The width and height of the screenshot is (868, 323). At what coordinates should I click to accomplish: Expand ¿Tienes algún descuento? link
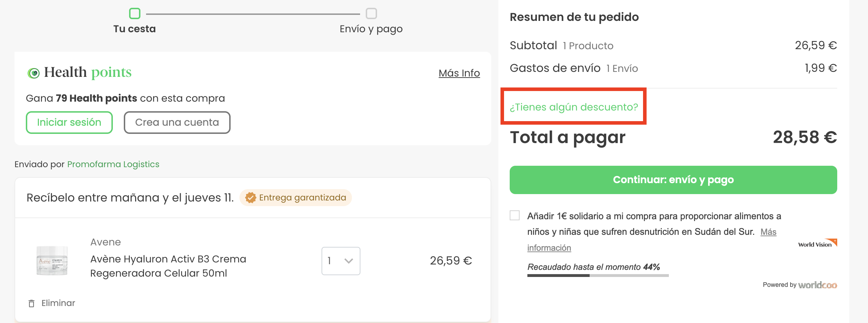(x=574, y=107)
